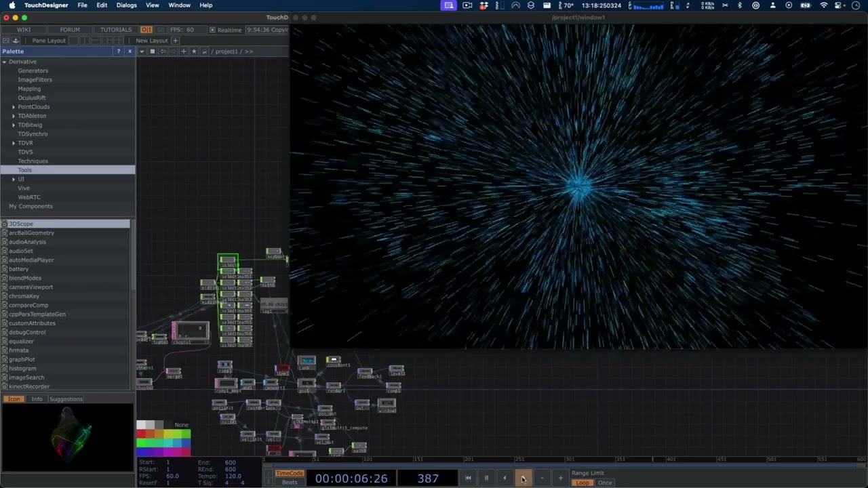Click the download/import icon left of Pane Layout
Image resolution: width=868 pixels, height=488 pixels.
point(16,41)
